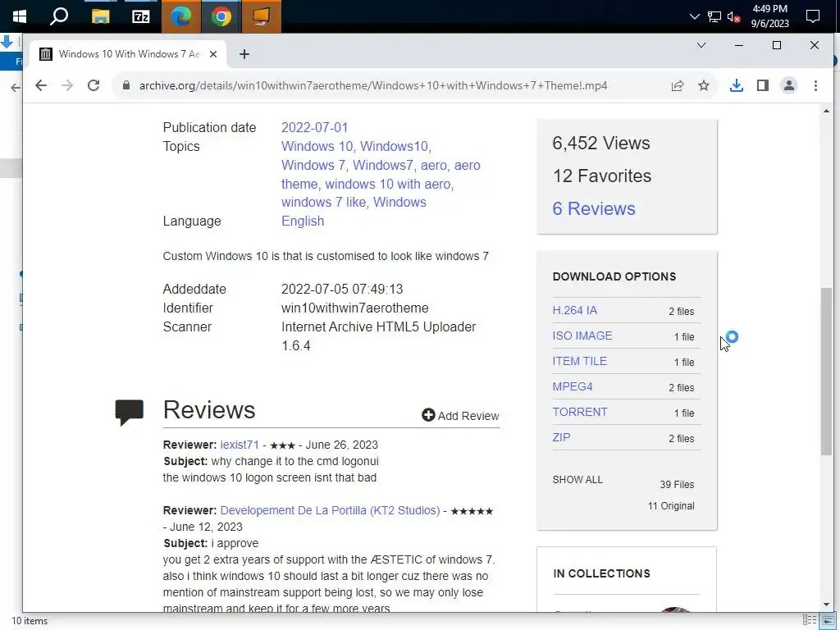840x630 pixels.
Task: Open the clock showing 4:49 PM
Action: 769,16
